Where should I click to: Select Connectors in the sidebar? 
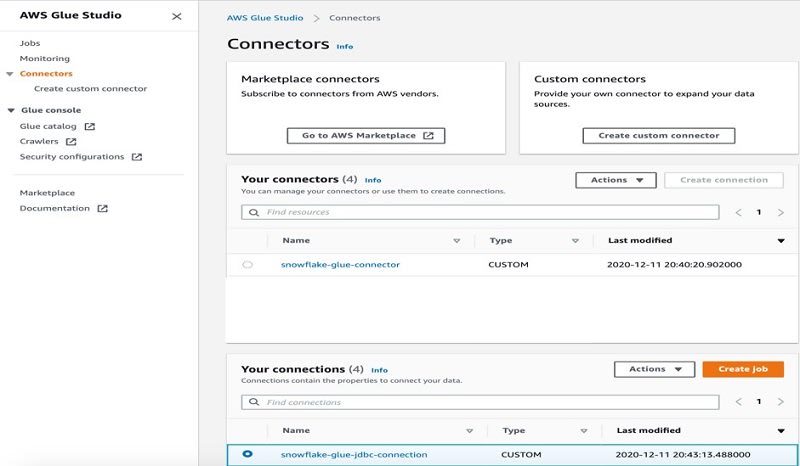(46, 73)
